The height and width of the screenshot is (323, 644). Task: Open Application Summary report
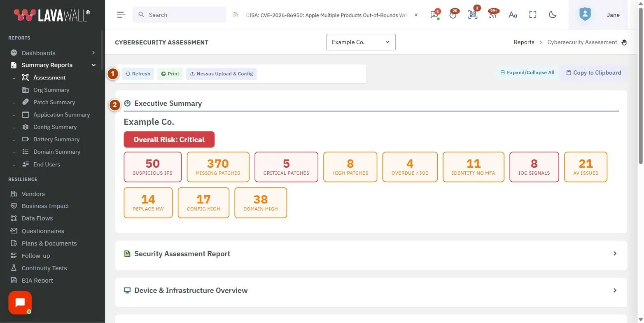(x=61, y=115)
